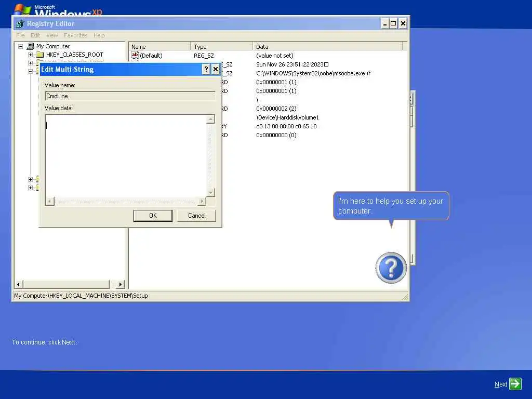The width and height of the screenshot is (532, 399).
Task: Close the Edit Multi-String dialog
Action: pyautogui.click(x=216, y=69)
